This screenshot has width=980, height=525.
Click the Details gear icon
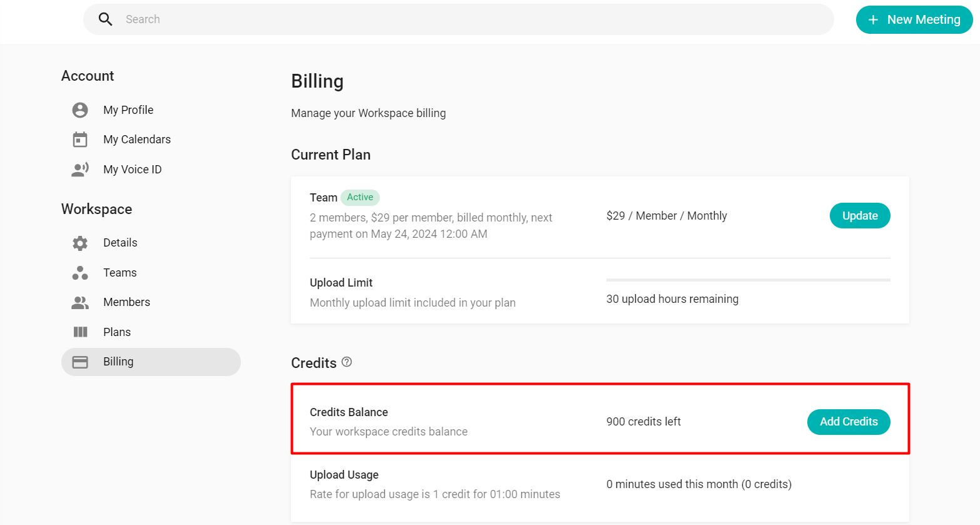tap(79, 242)
